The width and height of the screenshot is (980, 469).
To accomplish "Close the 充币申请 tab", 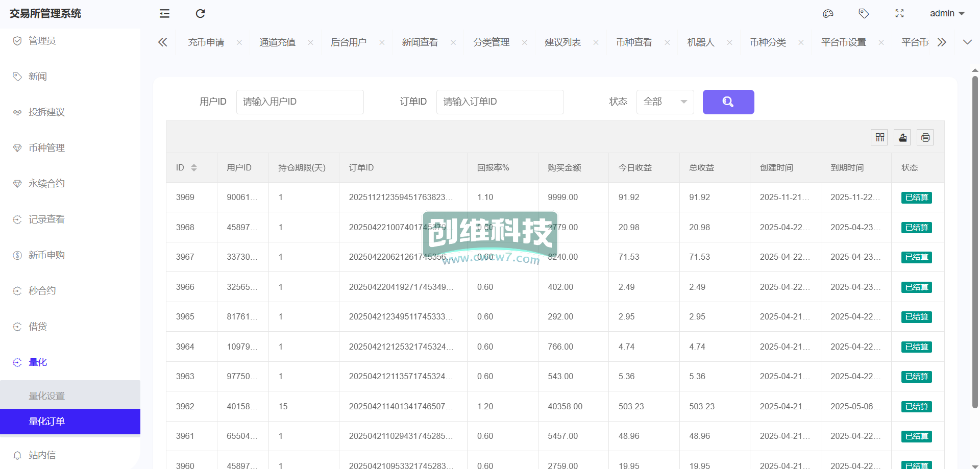I will click(239, 43).
